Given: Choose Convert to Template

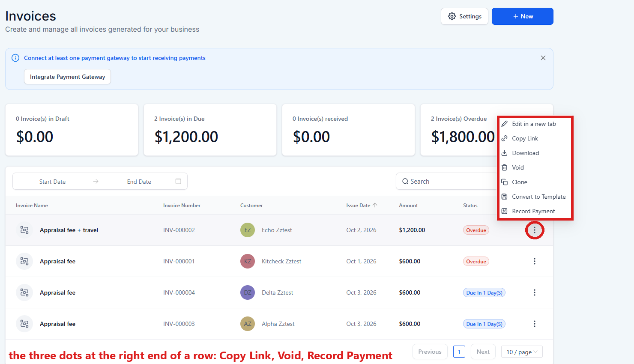Looking at the screenshot, I should (535, 197).
